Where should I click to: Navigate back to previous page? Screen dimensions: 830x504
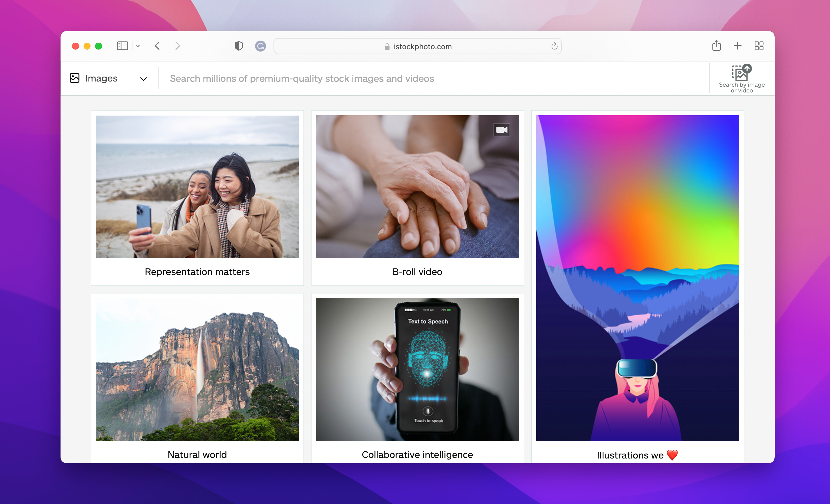[157, 46]
